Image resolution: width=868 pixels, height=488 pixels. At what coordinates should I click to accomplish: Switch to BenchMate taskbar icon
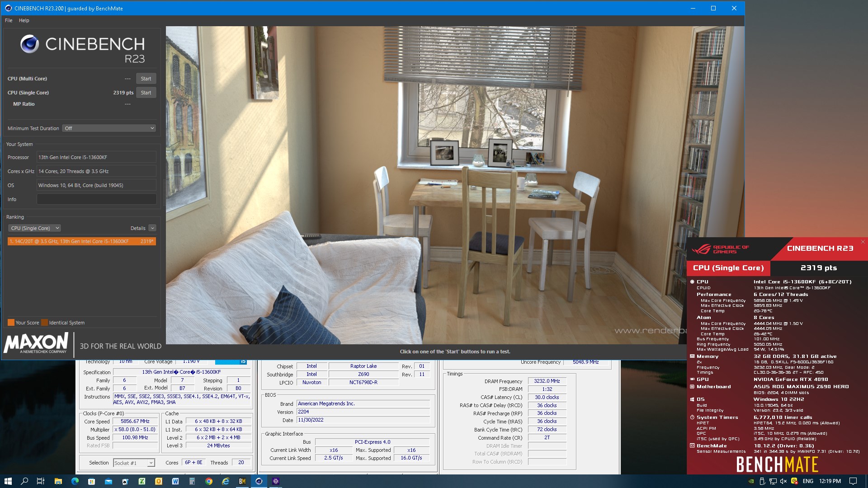242,481
